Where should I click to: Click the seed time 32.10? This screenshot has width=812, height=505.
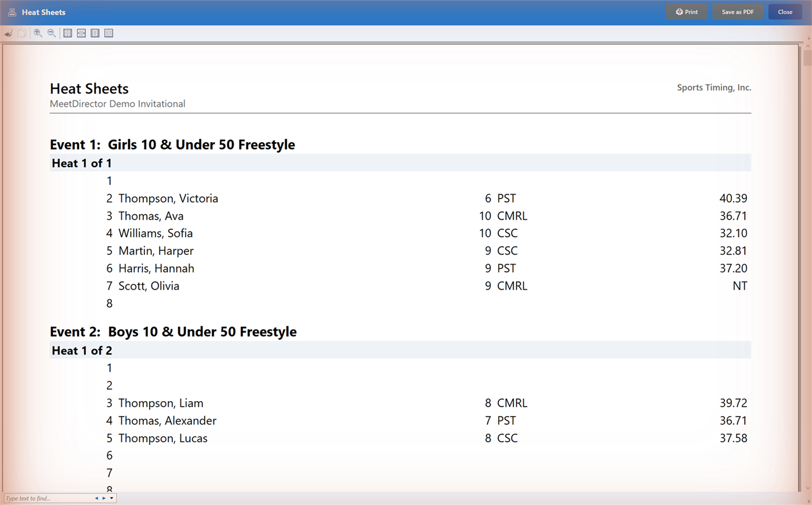733,233
